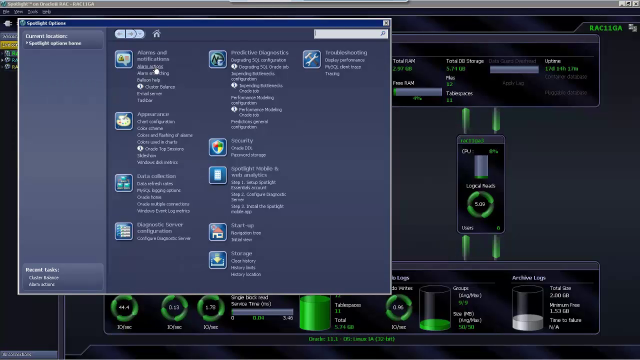The height and width of the screenshot is (360, 640).
Task: Click the back navigation arrow in options
Action: pos(120,34)
